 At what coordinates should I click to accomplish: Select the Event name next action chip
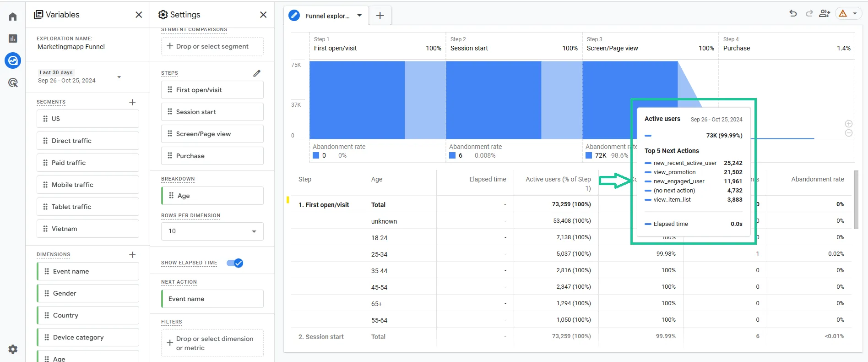pyautogui.click(x=212, y=299)
